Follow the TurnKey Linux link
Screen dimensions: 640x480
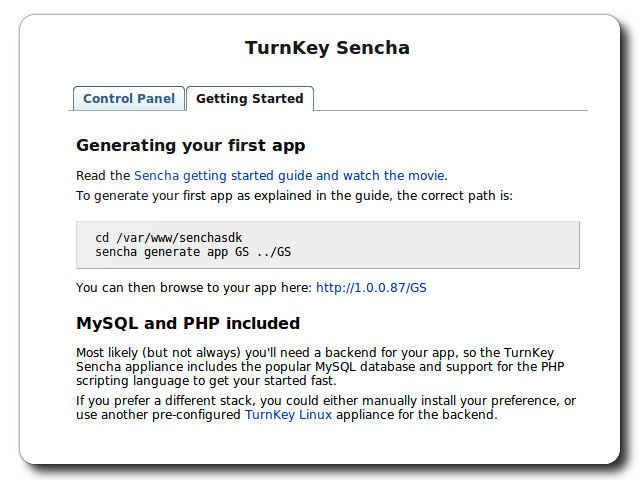click(290, 415)
